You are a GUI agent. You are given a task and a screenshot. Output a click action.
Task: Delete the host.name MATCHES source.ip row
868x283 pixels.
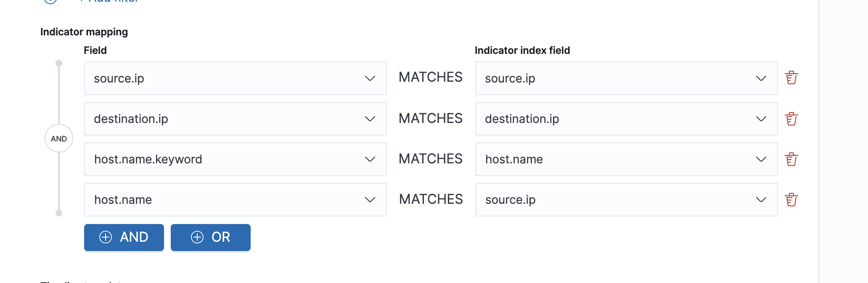791,200
